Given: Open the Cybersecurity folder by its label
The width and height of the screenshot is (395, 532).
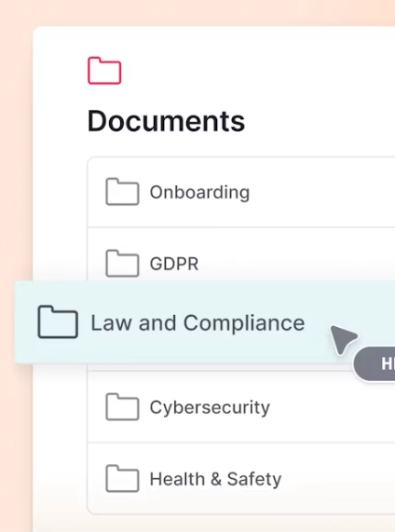Looking at the screenshot, I should click(x=210, y=407).
